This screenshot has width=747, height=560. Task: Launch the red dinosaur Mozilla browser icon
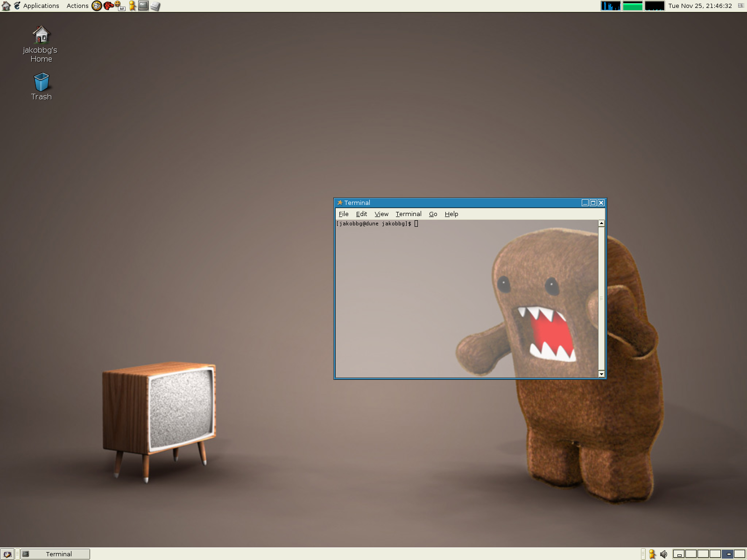click(109, 6)
